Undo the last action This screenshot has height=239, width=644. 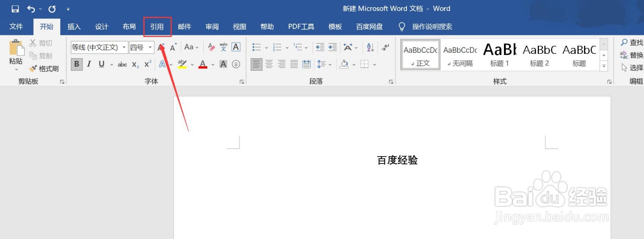[31, 8]
